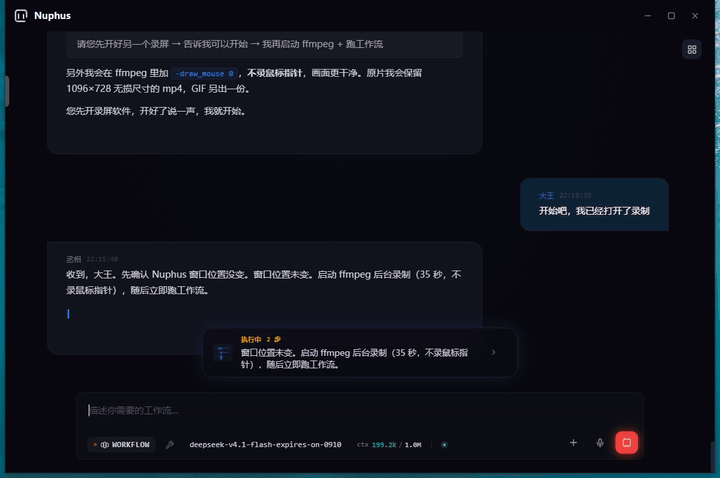Image resolution: width=720 pixels, height=478 pixels.
Task: Click the plus icon to add attachment
Action: [573, 443]
